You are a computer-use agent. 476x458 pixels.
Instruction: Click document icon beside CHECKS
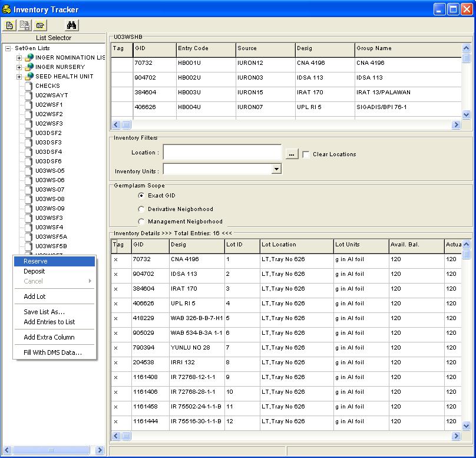[x=28, y=86]
